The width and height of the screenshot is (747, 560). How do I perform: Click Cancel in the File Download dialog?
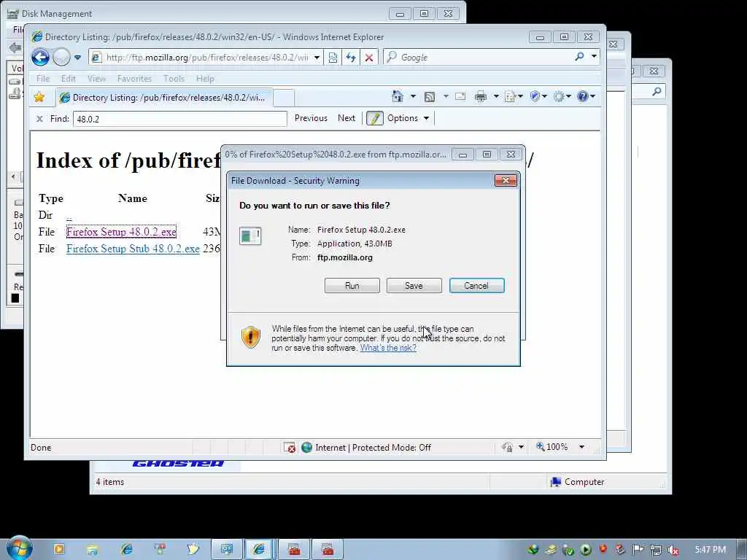point(477,286)
